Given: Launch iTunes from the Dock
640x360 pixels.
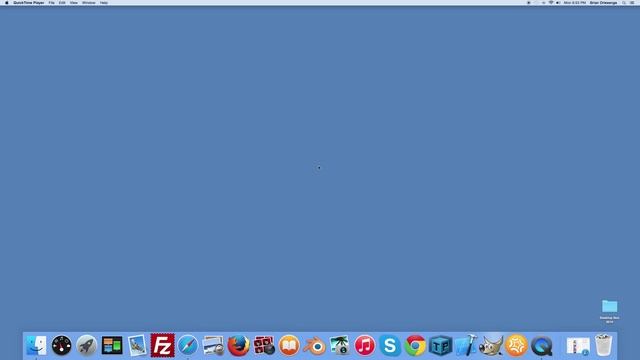Looking at the screenshot, I should pyautogui.click(x=364, y=345).
